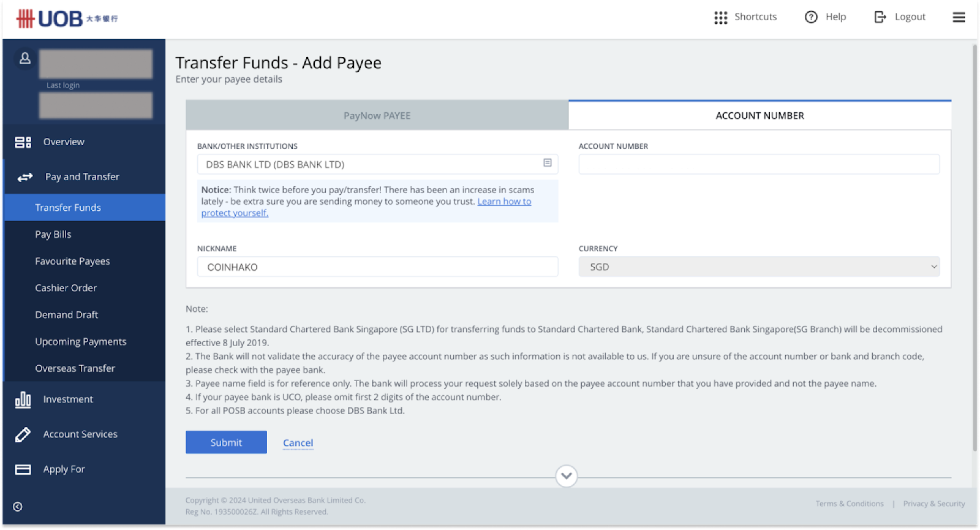Viewport: 980px width, 530px height.
Task: Open Terms & Conditions link
Action: tap(850, 504)
